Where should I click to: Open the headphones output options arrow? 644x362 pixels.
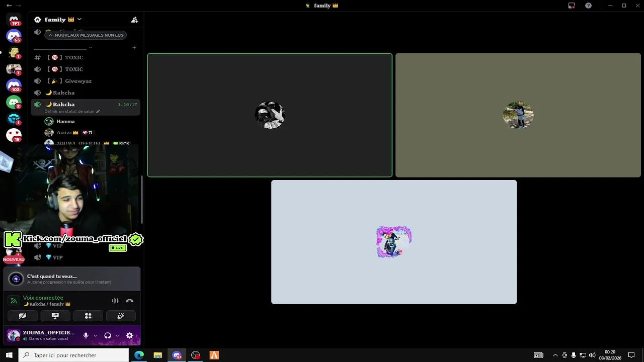[117, 335]
